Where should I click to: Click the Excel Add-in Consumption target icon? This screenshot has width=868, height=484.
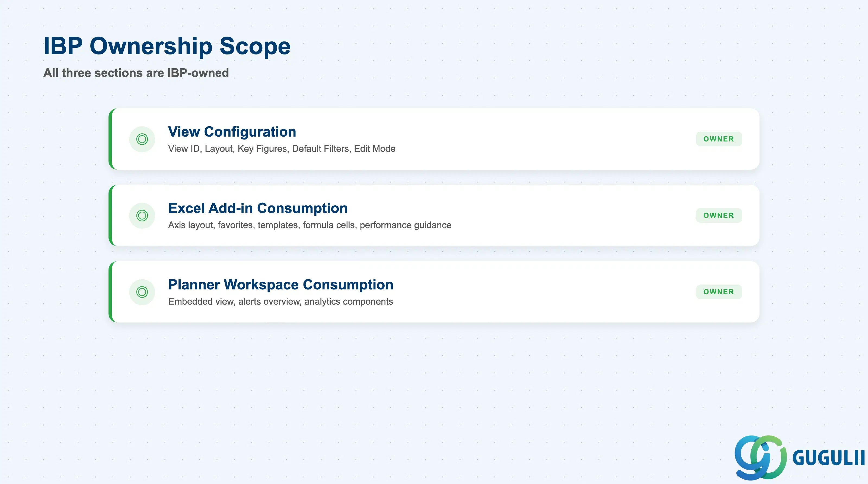[x=142, y=215]
